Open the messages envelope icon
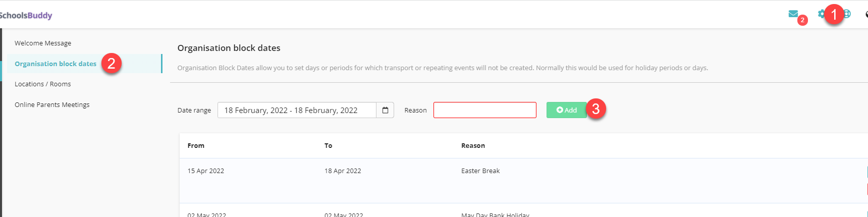 (x=793, y=14)
